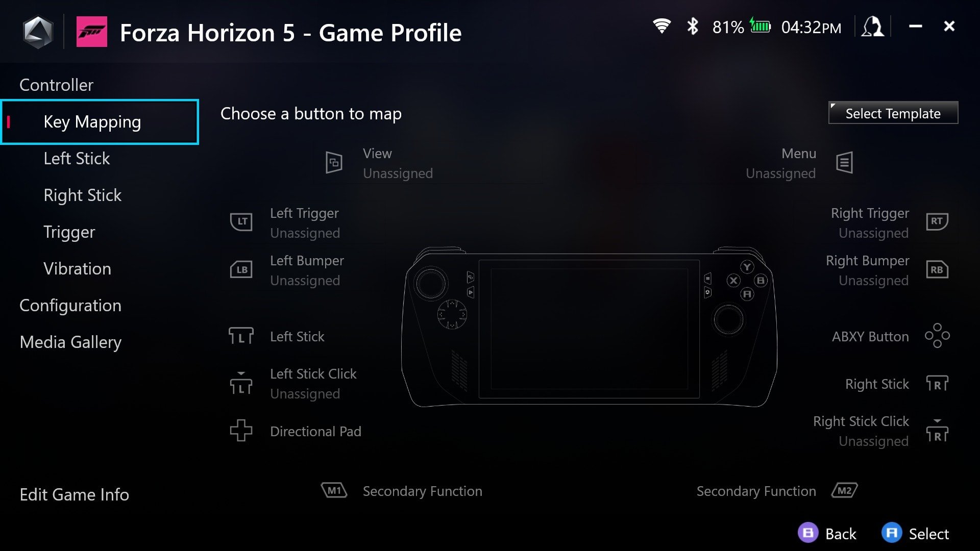980x551 pixels.
Task: Select the Right Trigger mapping icon
Action: (x=936, y=221)
